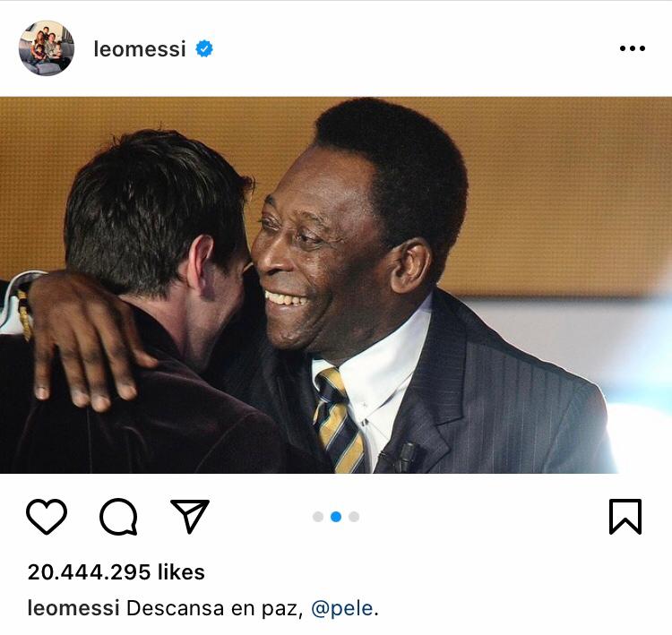This screenshot has height=635, width=672.
Task: Click the yellow striped tie in the photo
Action: (337, 421)
